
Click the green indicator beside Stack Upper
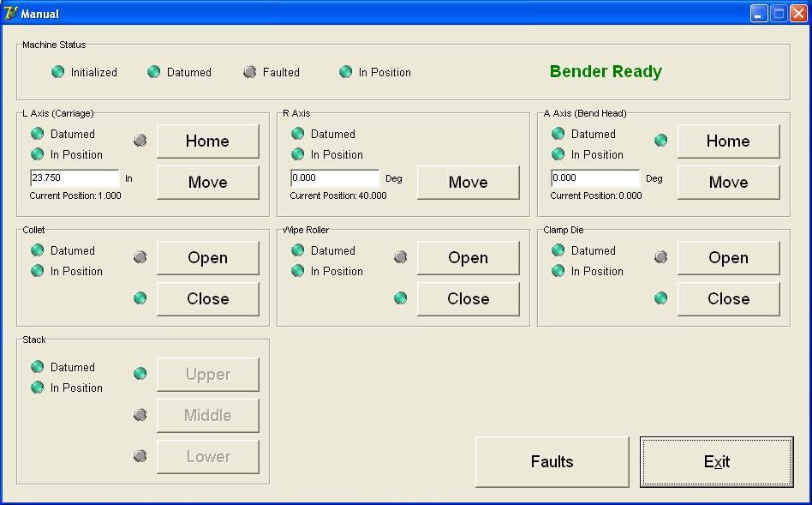point(140,374)
